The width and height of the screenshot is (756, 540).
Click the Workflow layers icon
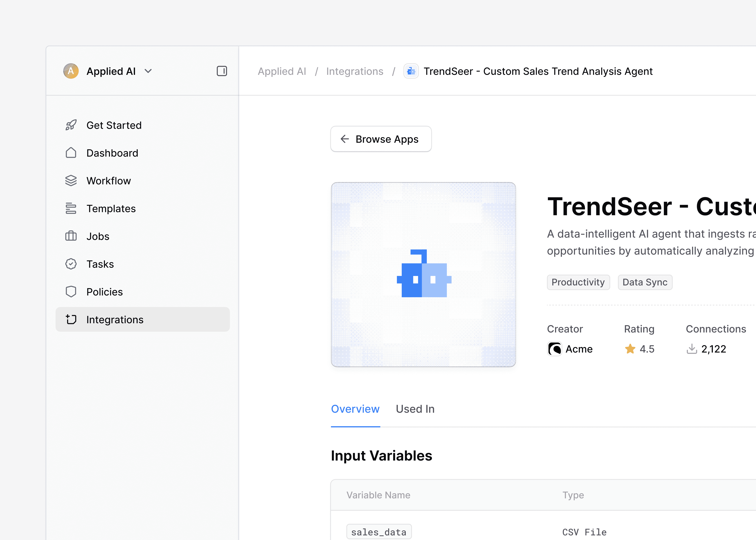71,181
